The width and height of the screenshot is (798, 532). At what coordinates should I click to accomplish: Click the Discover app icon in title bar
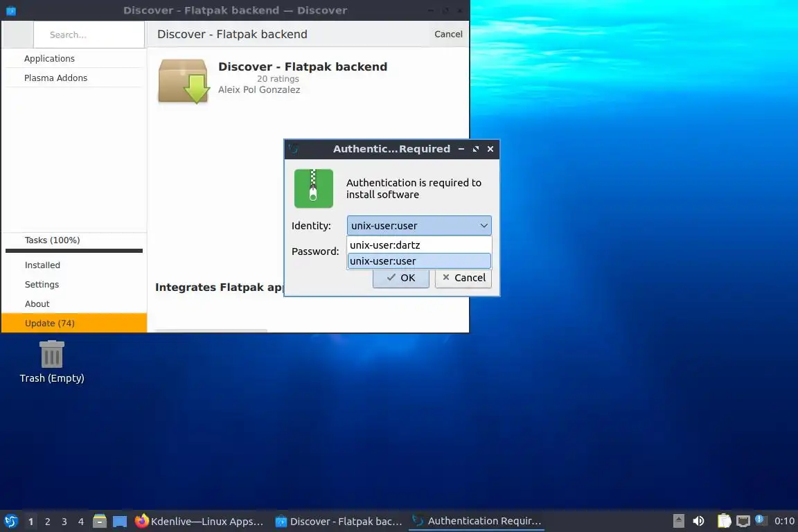[x=11, y=10]
